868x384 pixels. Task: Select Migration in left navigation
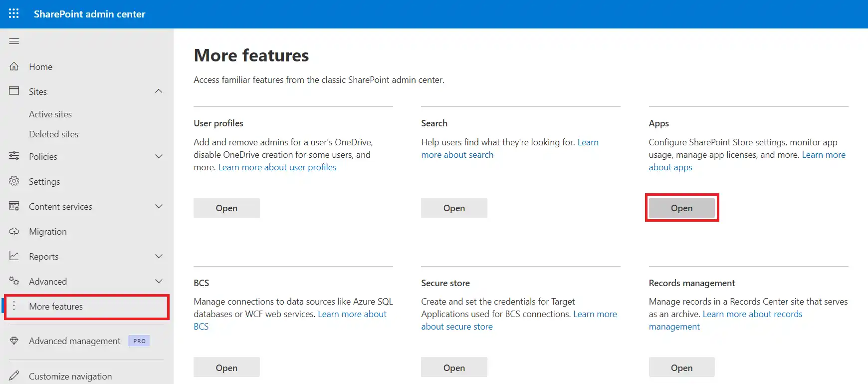tap(47, 232)
